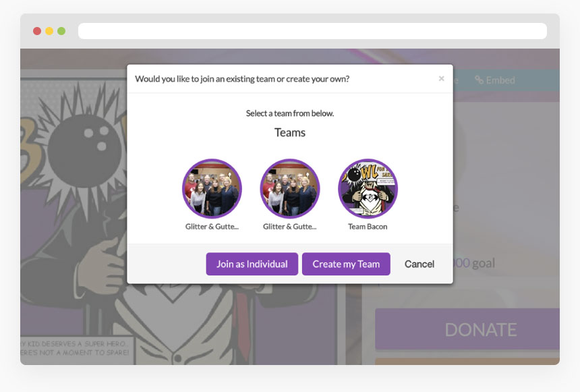The image size is (580, 392).
Task: Select the first Glitter & Gutte... team photo
Action: pyautogui.click(x=212, y=189)
